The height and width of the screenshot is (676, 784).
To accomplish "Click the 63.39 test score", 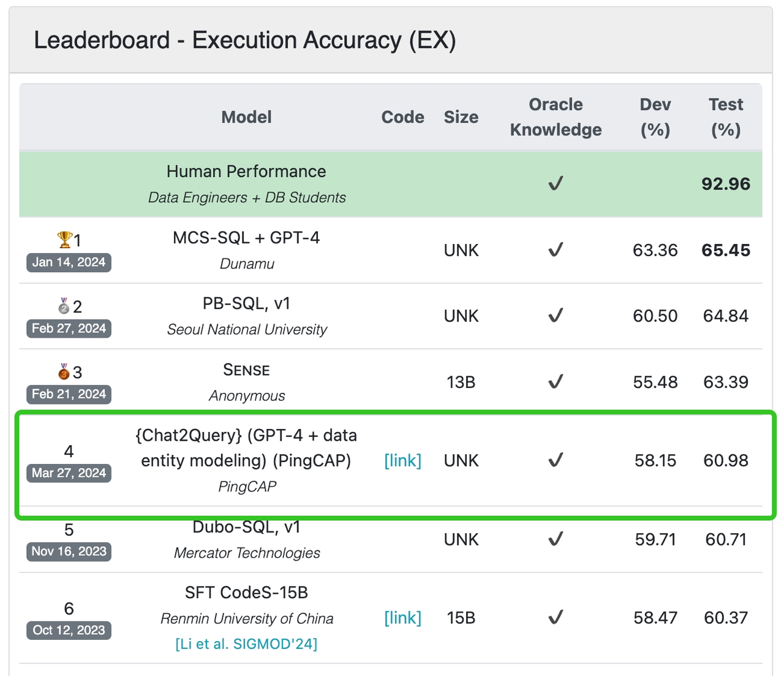I will pyautogui.click(x=726, y=382).
